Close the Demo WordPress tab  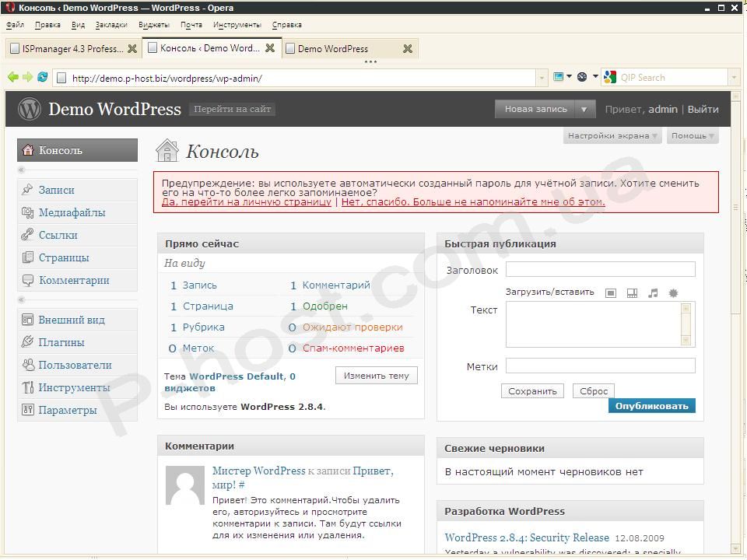[408, 48]
